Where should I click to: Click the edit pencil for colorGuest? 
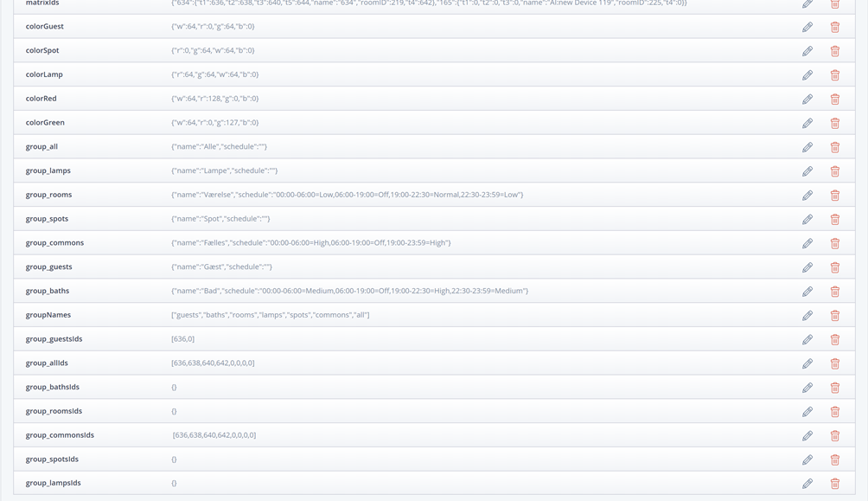pos(807,27)
